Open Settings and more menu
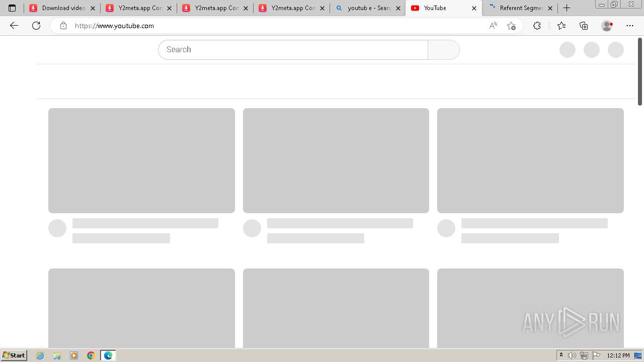This screenshot has width=644, height=362. pyautogui.click(x=630, y=26)
